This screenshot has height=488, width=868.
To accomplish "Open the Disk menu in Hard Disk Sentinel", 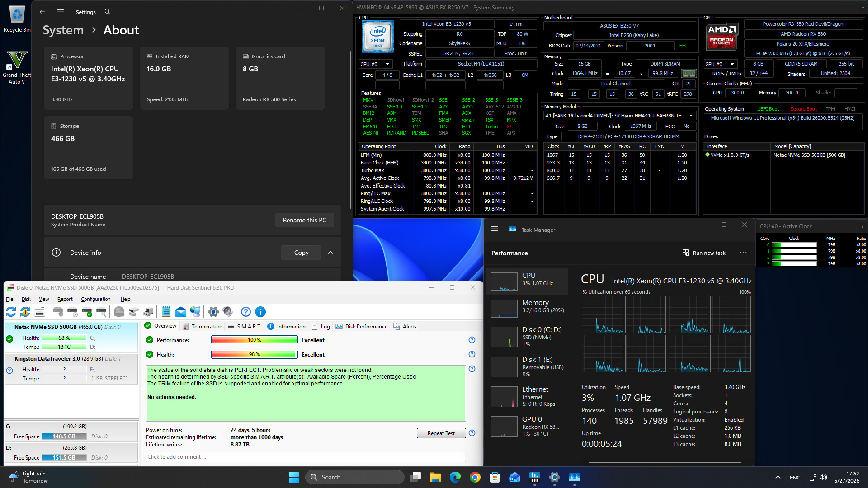I will coord(26,299).
